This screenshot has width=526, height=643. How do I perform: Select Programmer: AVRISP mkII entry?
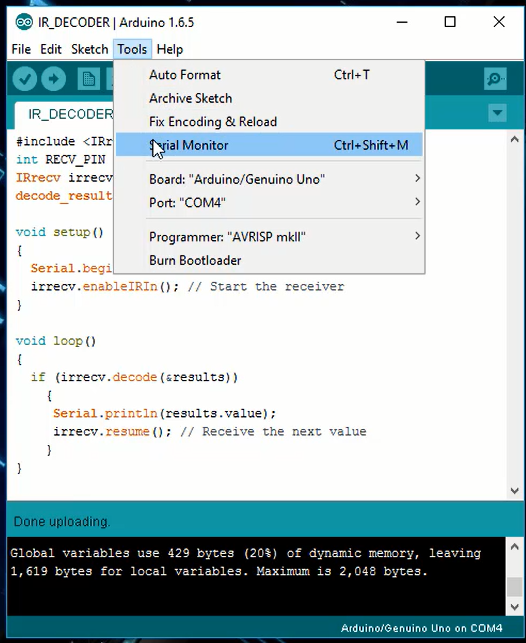(269, 237)
